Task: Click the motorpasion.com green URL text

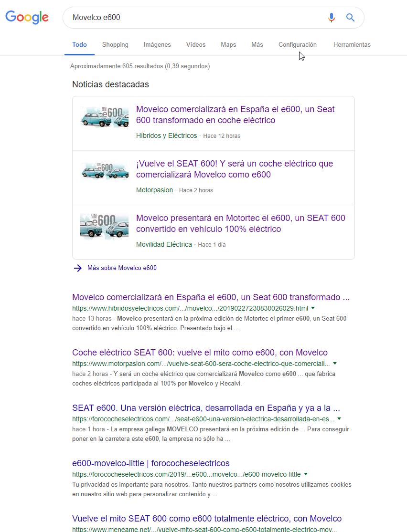Action: point(201,364)
